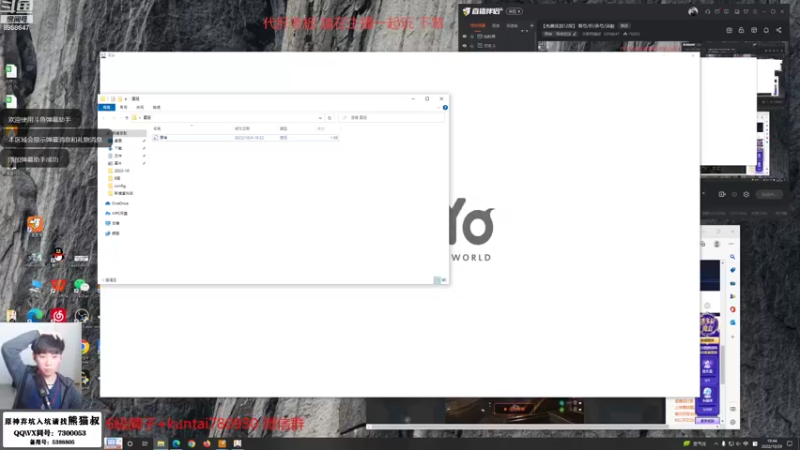Click the Explorer address bar path

point(227,117)
